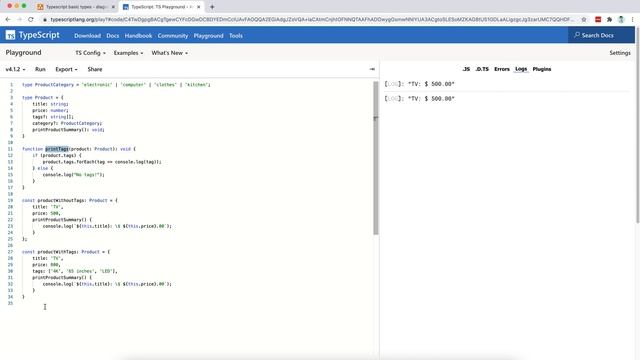Click the product.tags.forEach line
This screenshot has width=640, height=360.
coord(102,162)
